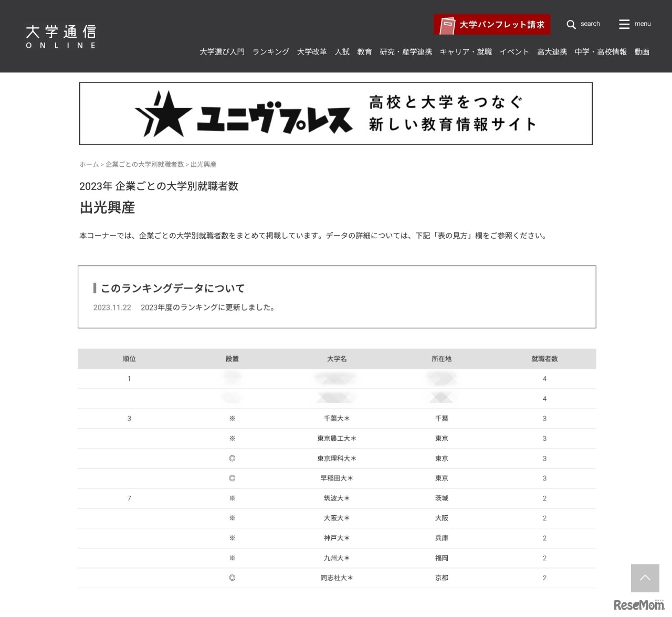
Task: Select 神戸大＊ in the table
Action: 337,538
